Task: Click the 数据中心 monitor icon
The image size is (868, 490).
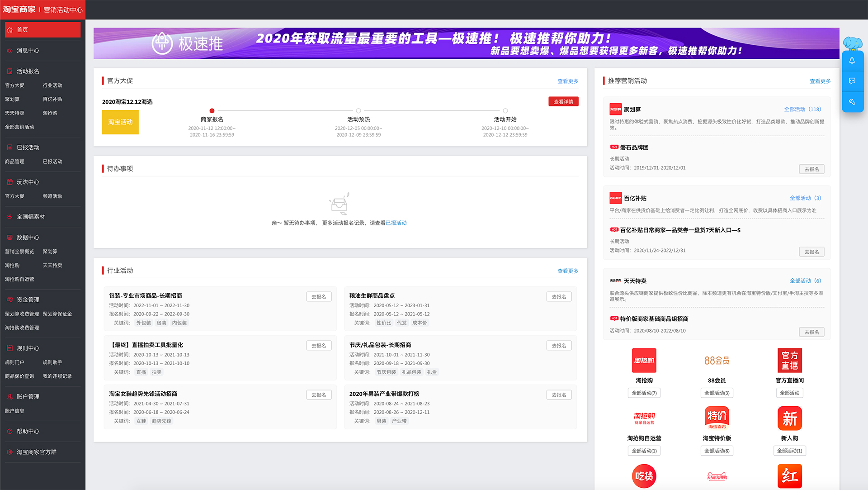Action: pos(9,238)
